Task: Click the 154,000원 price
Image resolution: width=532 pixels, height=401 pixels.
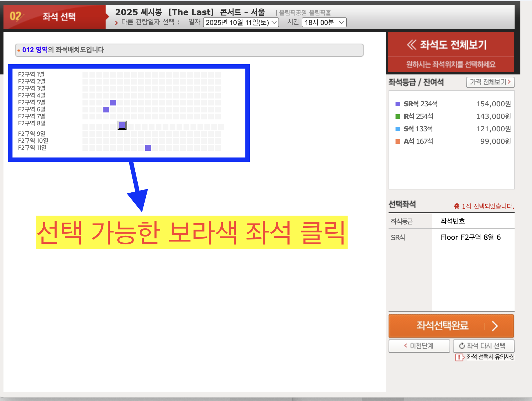Action: tap(493, 104)
